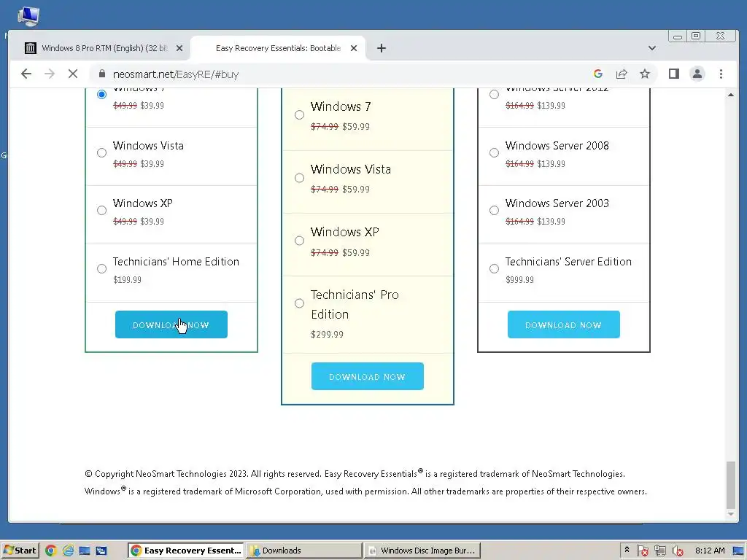The image size is (747, 560).
Task: Click scrollbar down arrow
Action: (731, 514)
